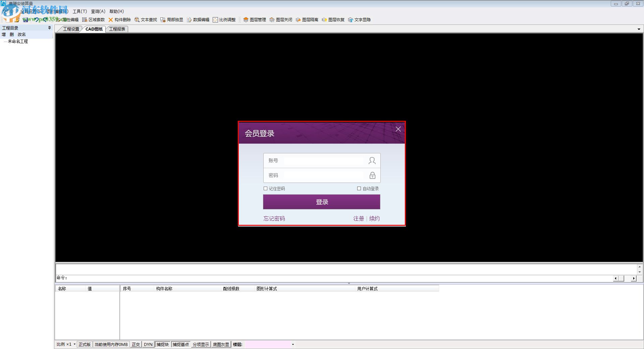Open the 全局设置(S) menu
644x349 pixels.
(x=31, y=11)
